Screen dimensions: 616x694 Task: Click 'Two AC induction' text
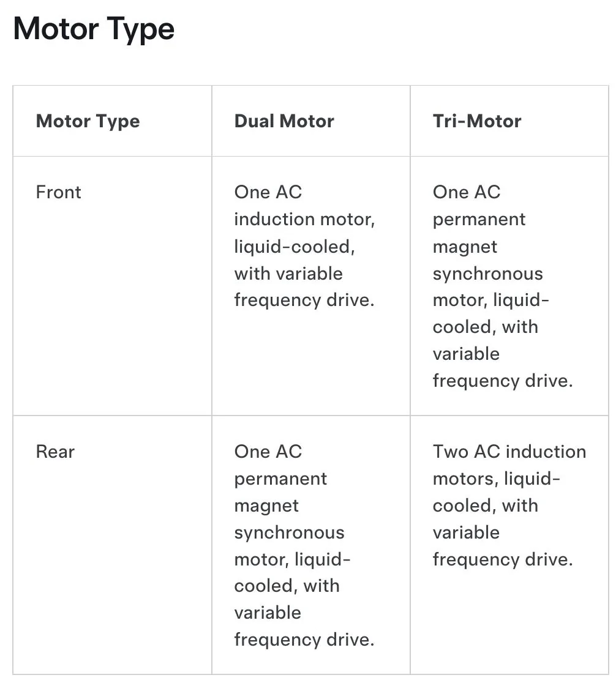[509, 452]
